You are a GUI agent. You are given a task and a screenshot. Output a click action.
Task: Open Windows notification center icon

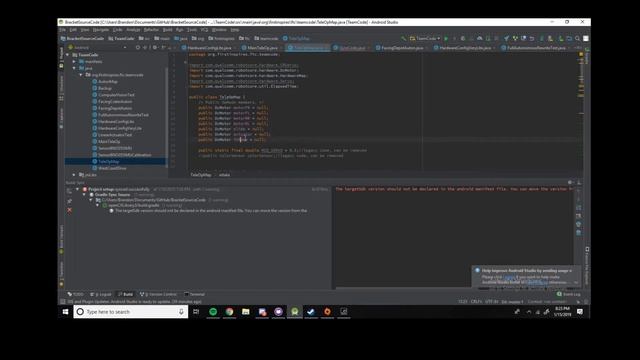point(580,312)
